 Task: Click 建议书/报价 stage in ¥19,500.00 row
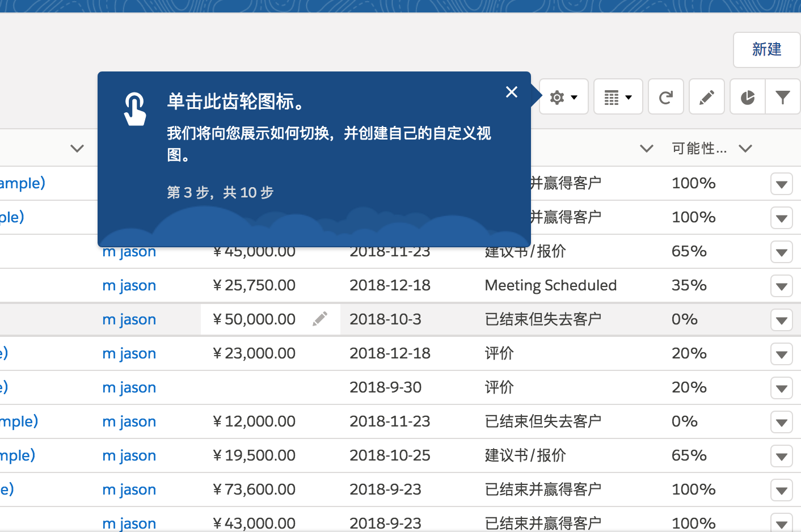(x=525, y=455)
